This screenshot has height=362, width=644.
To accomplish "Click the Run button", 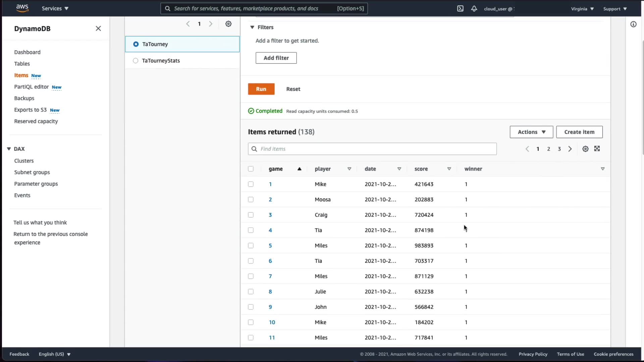I will [261, 89].
